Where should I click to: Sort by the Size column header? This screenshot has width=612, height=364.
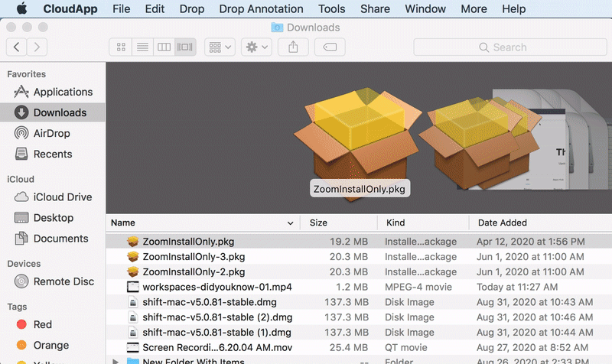coord(339,223)
